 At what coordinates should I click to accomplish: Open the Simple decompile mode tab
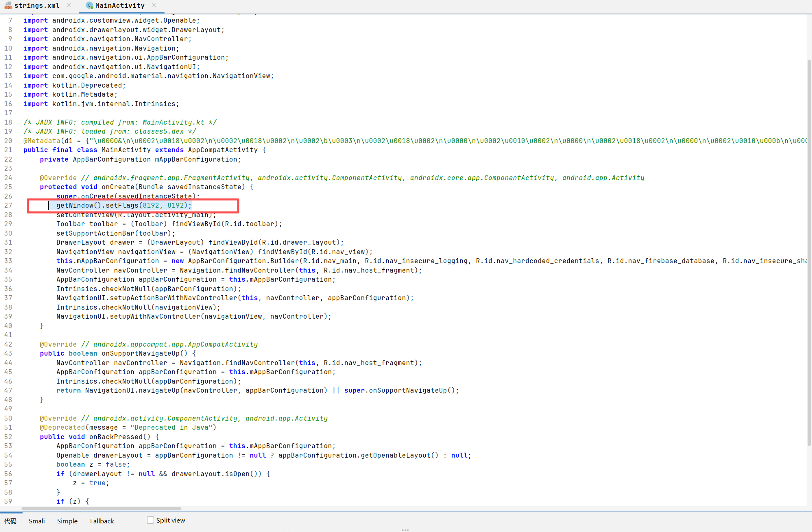[x=67, y=521]
